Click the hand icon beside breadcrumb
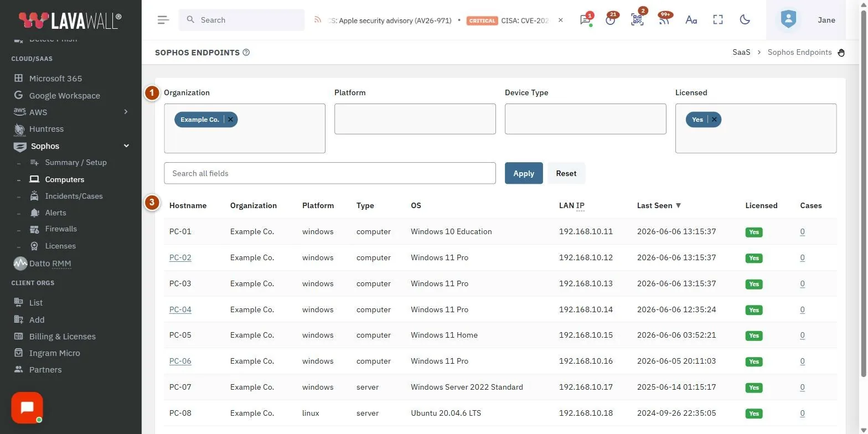Screen dimensions: 868x434 coord(841,53)
